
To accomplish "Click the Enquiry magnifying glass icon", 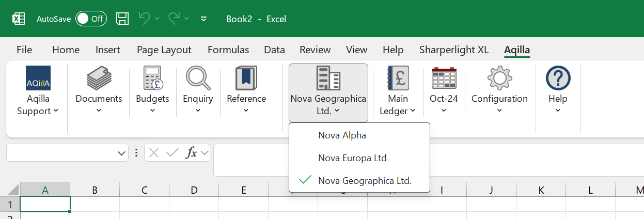I will point(198,79).
